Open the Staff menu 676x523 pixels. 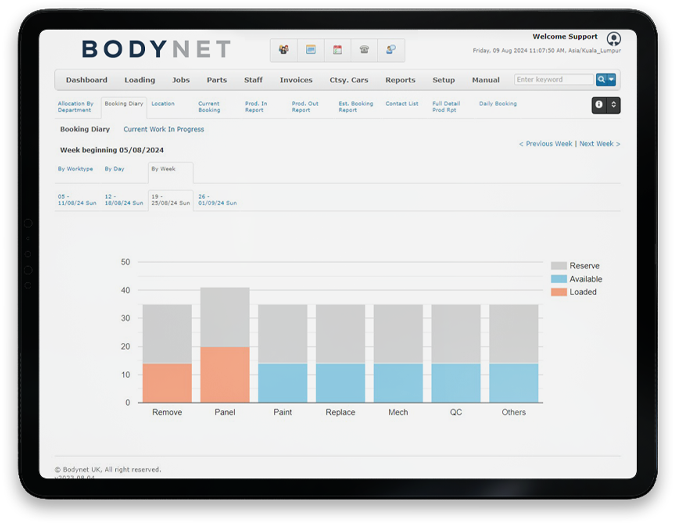[x=253, y=80]
